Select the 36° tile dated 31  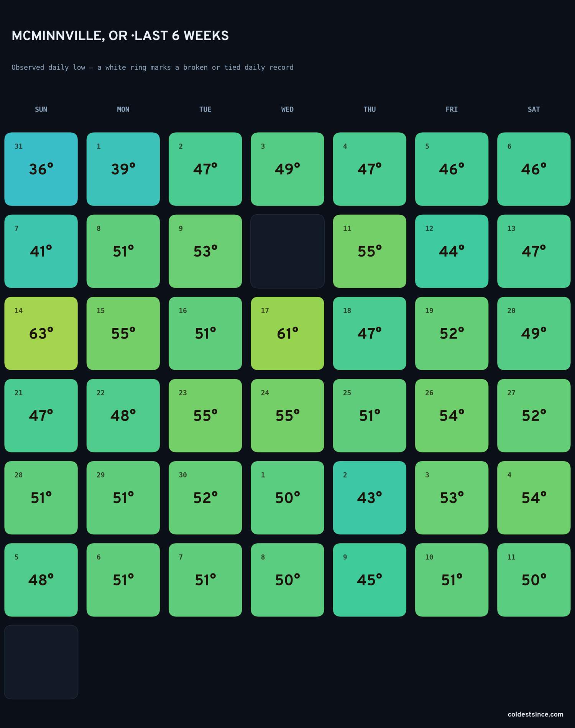click(x=41, y=169)
